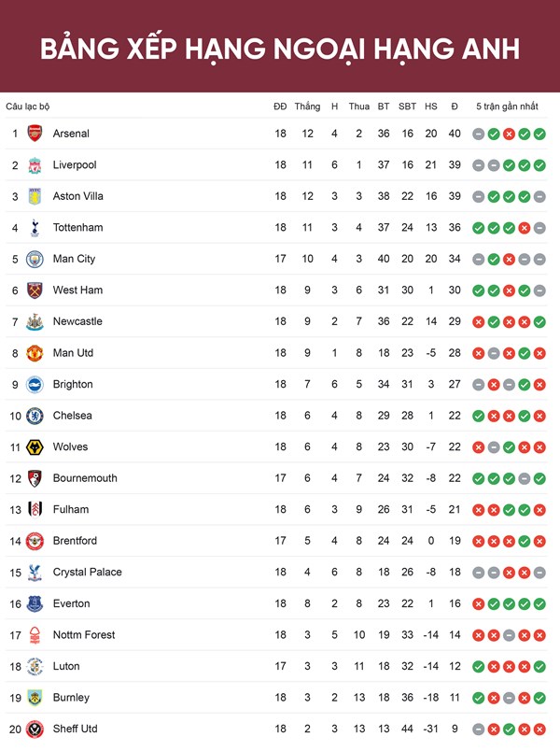Sort by the Thắng column header
The width and height of the screenshot is (560, 751).
click(307, 106)
